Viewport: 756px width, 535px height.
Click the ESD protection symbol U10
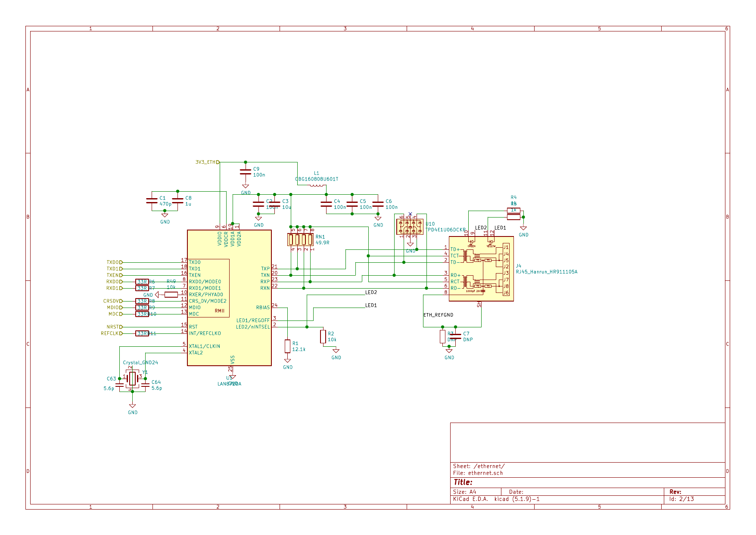tap(410, 227)
